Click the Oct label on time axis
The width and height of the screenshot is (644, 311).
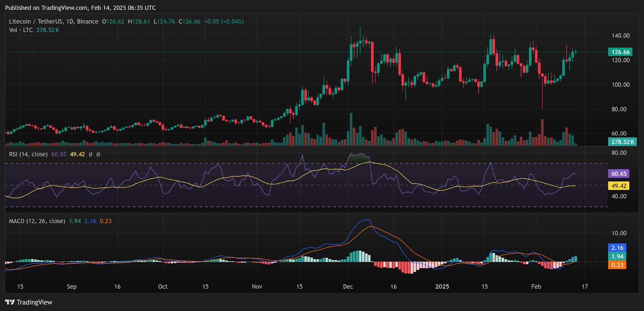[163, 286]
